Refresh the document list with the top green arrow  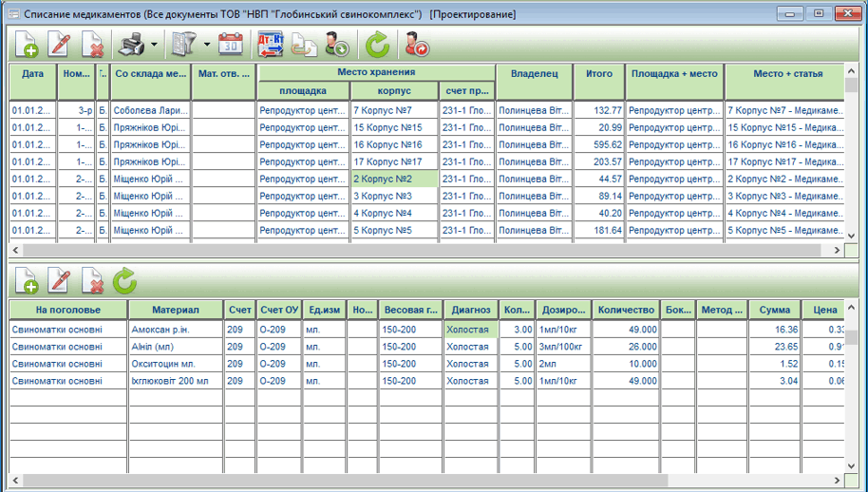click(378, 44)
